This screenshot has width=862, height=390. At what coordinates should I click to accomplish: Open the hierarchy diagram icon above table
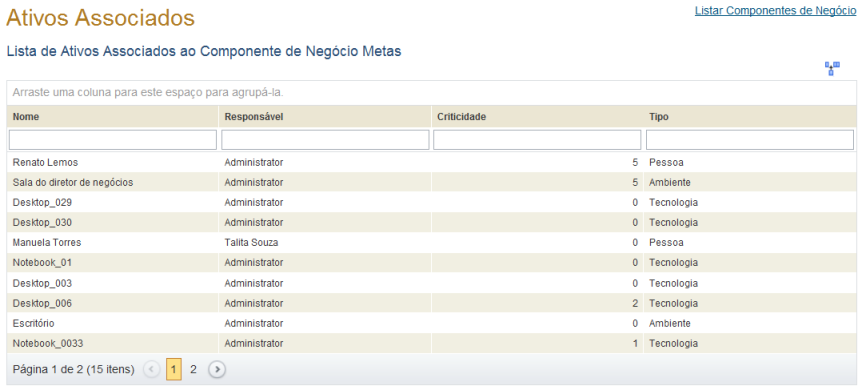(832, 68)
